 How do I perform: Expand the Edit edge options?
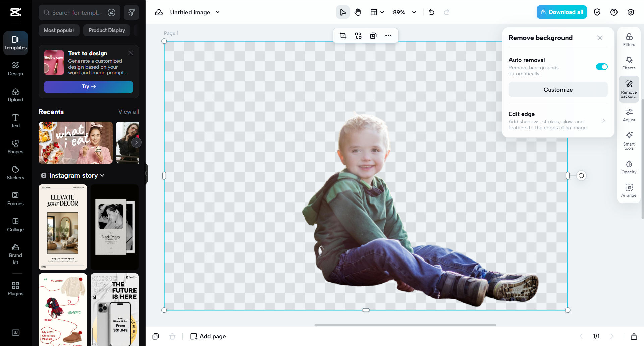(x=604, y=121)
